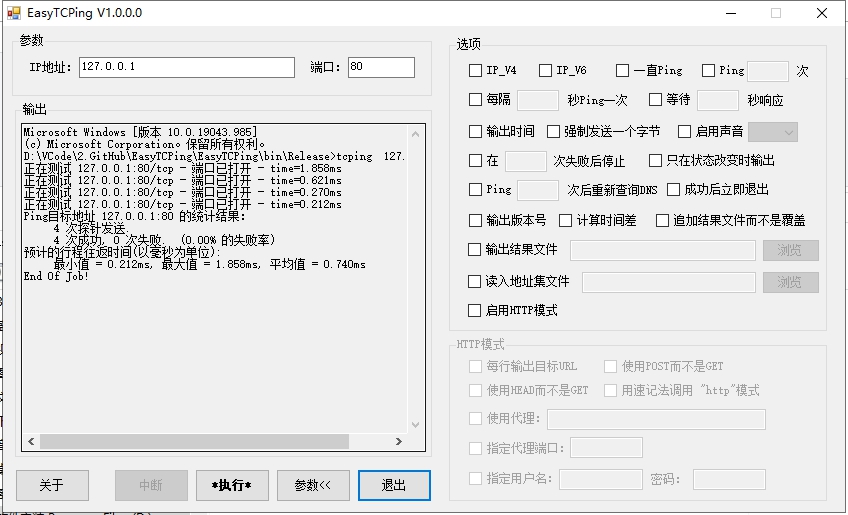This screenshot has width=848, height=515.
Task: Click the 次失败后停止 count input box
Action: 526,161
